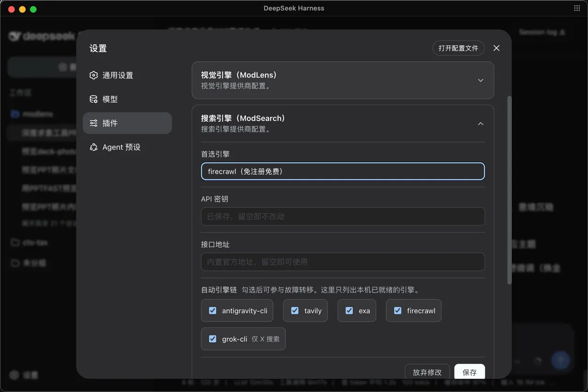This screenshot has height=392, width=588.
Task: Focus the 接口地址 input field
Action: (343, 262)
